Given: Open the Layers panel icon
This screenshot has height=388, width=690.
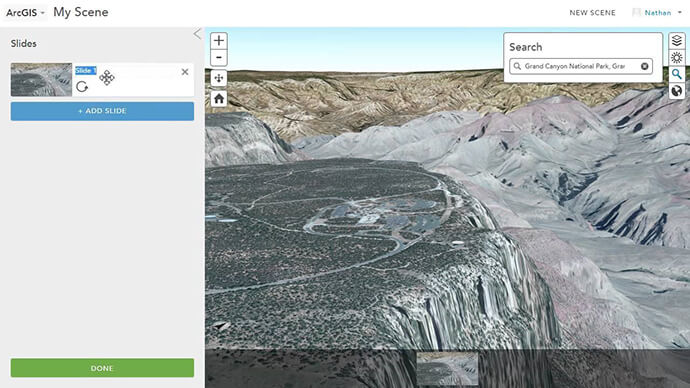Looking at the screenshot, I should (676, 41).
